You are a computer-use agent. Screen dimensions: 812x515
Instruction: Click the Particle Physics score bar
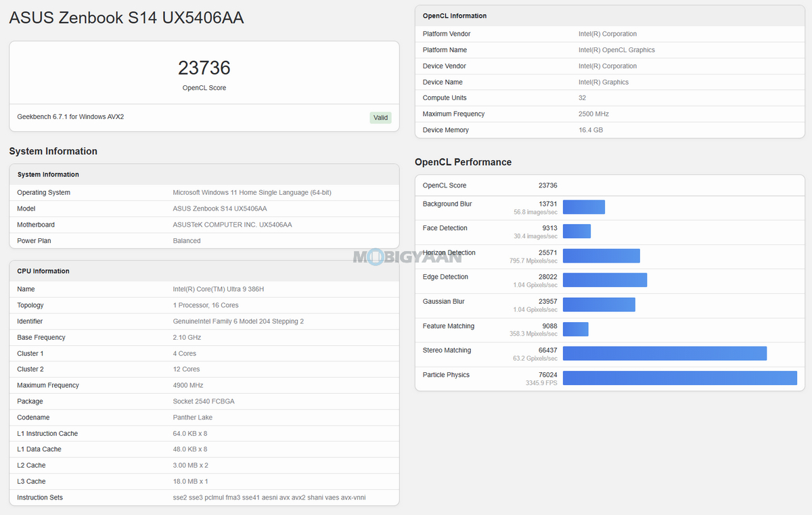(680, 378)
